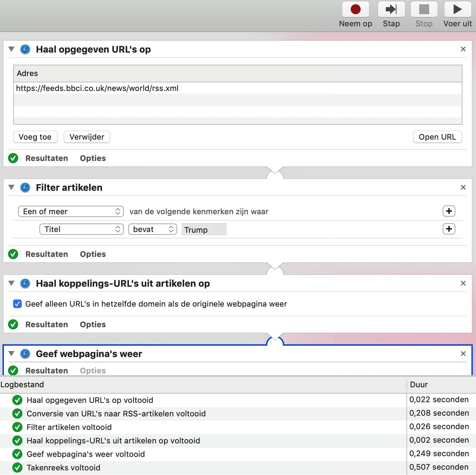Click the Voeg toe button

tap(35, 137)
